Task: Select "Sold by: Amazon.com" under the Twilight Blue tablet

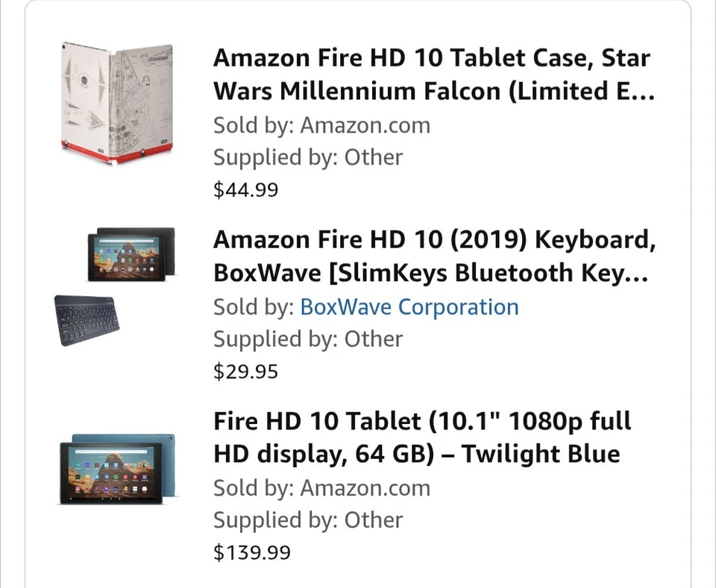Action: [321, 488]
